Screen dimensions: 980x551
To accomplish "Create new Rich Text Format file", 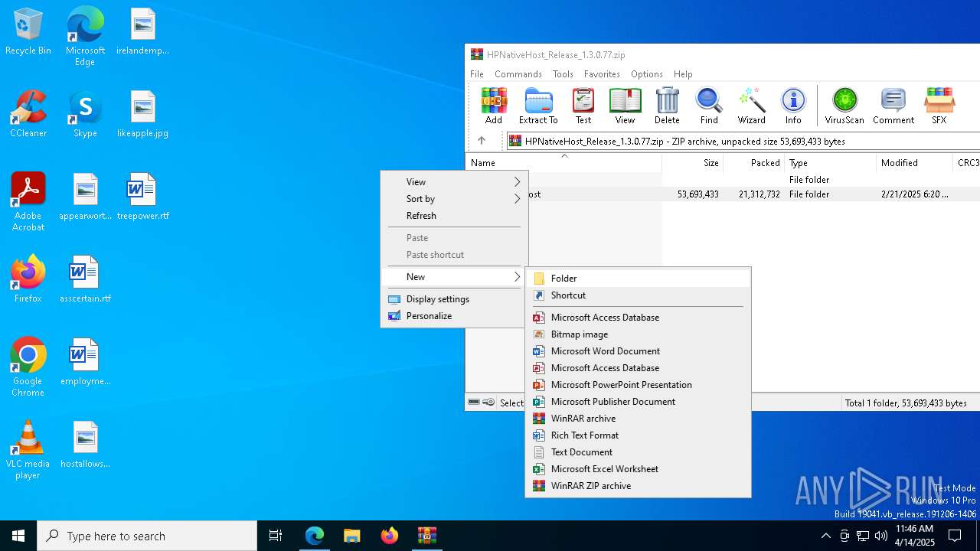I will coord(638,435).
